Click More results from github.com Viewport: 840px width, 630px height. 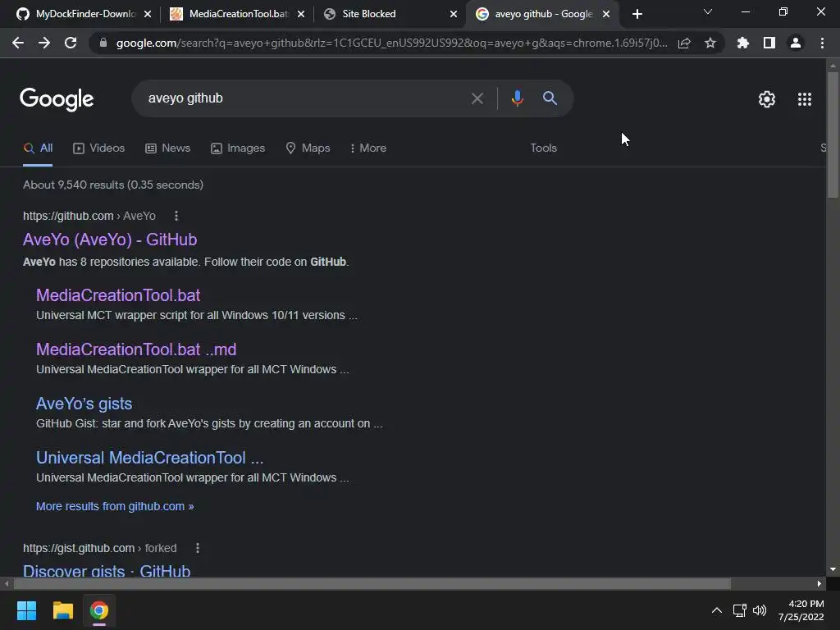(115, 506)
